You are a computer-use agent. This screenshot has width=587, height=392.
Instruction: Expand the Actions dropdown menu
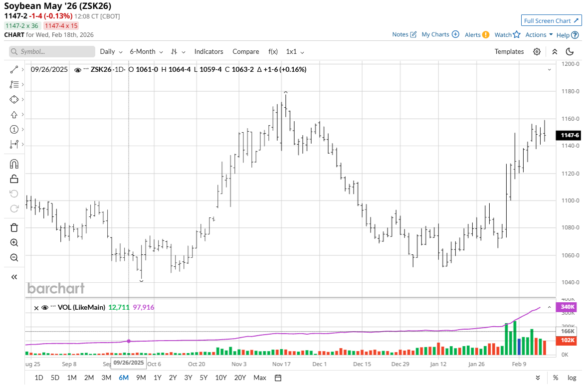pyautogui.click(x=539, y=34)
